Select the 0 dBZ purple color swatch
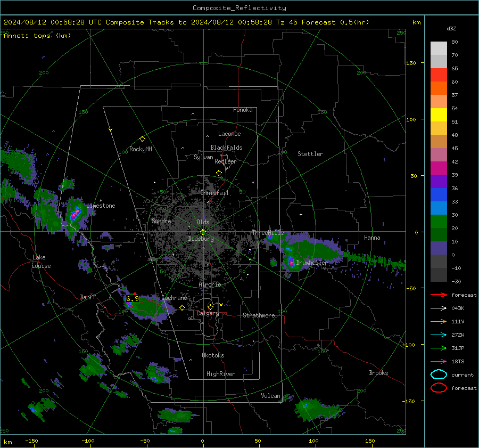This screenshot has height=448, width=479. [x=439, y=248]
